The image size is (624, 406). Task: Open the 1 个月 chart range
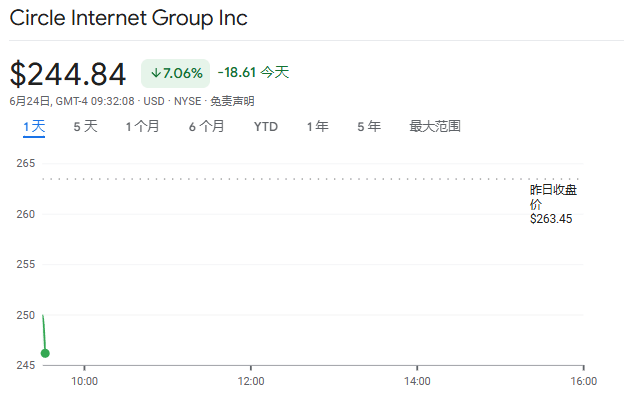click(143, 127)
